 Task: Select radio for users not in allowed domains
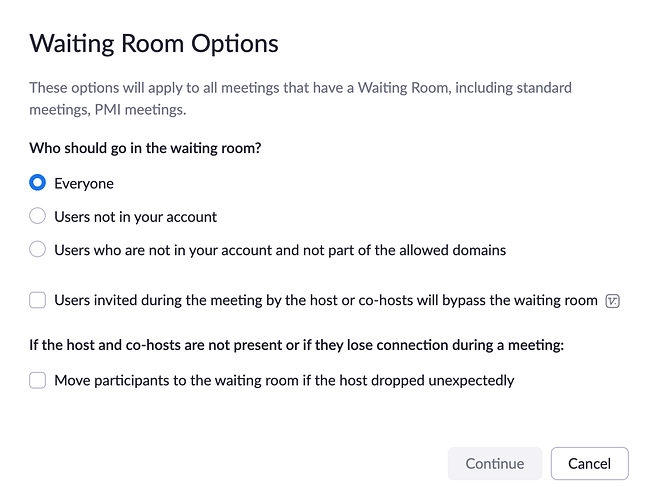(x=38, y=249)
